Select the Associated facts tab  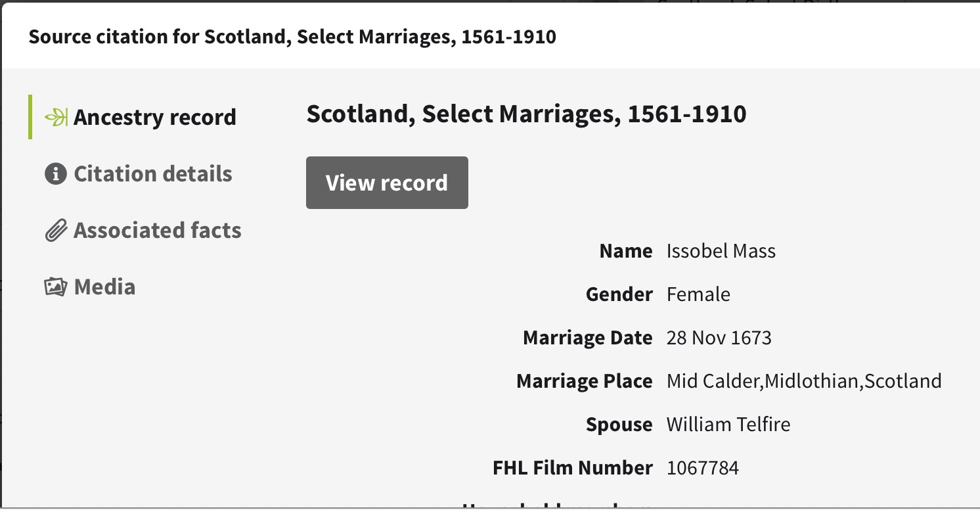[157, 231]
